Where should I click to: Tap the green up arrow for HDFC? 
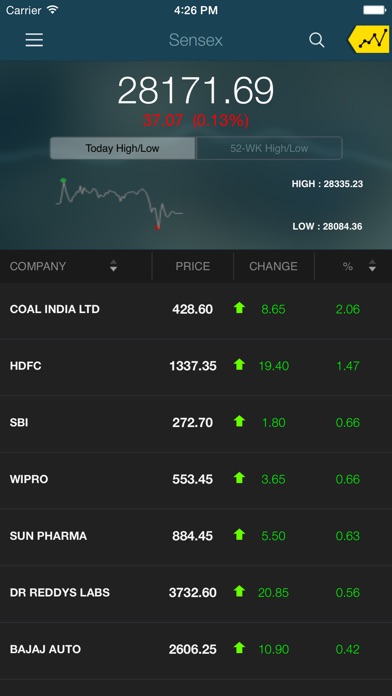coord(239,364)
